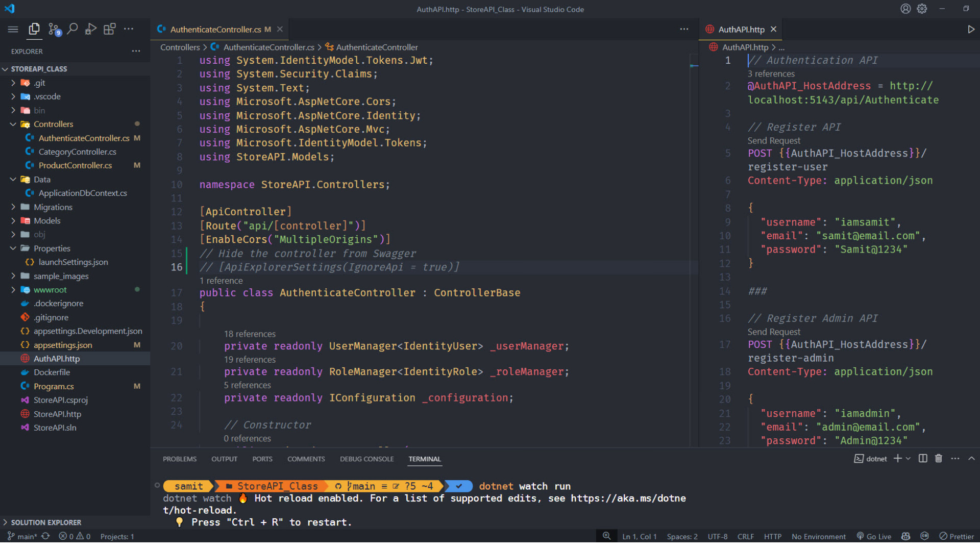Select the Terminal panel tab

click(x=424, y=459)
